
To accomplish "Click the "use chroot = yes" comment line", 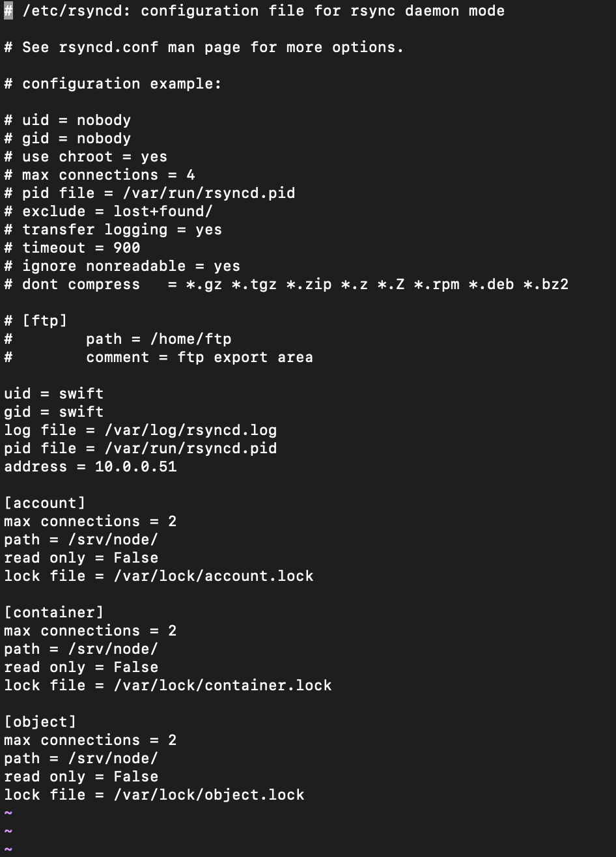I will click(x=94, y=156).
